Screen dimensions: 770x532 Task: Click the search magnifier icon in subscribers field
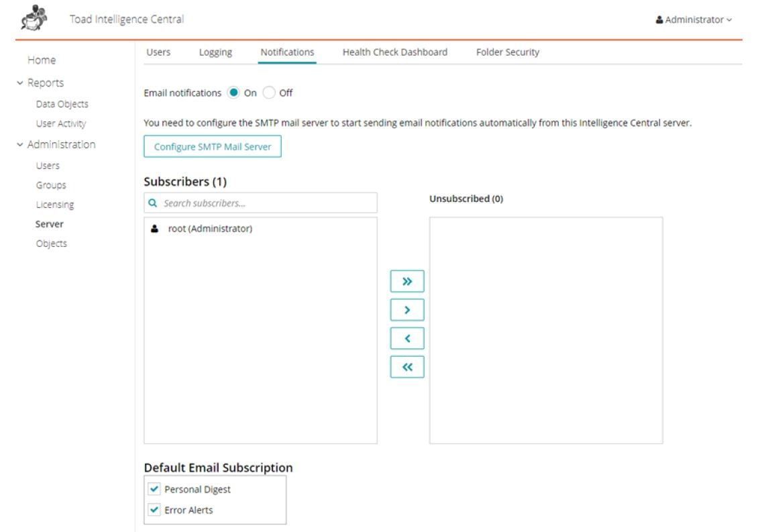(153, 203)
